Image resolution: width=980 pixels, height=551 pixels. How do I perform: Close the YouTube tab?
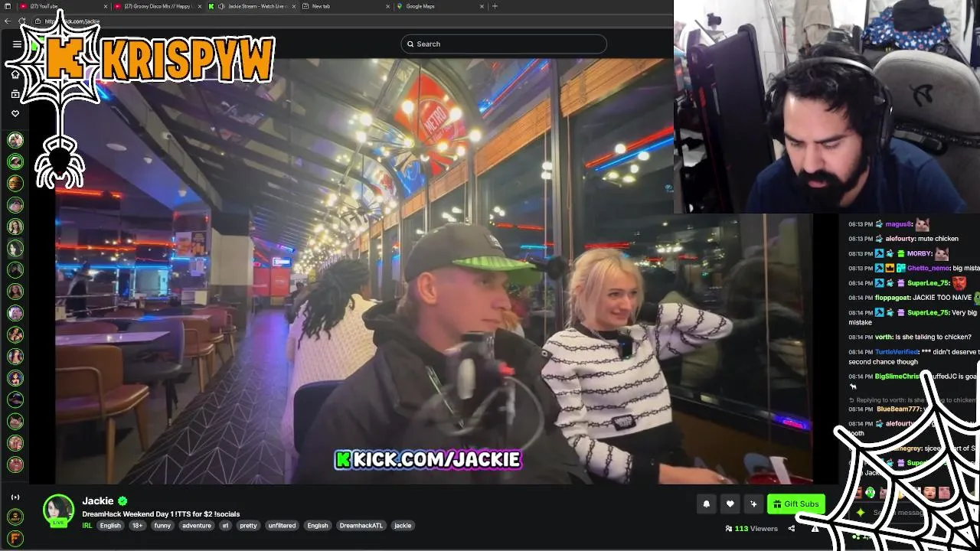(106, 6)
